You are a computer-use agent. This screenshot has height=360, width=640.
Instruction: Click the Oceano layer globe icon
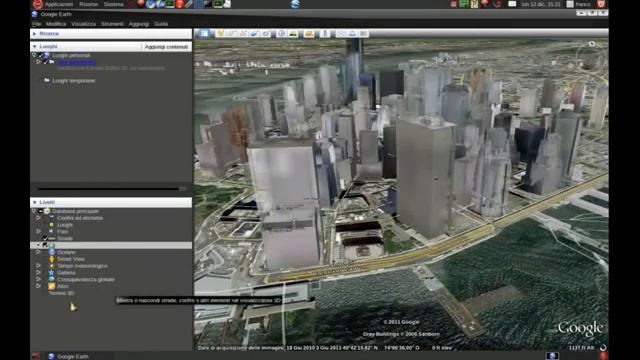tap(52, 252)
